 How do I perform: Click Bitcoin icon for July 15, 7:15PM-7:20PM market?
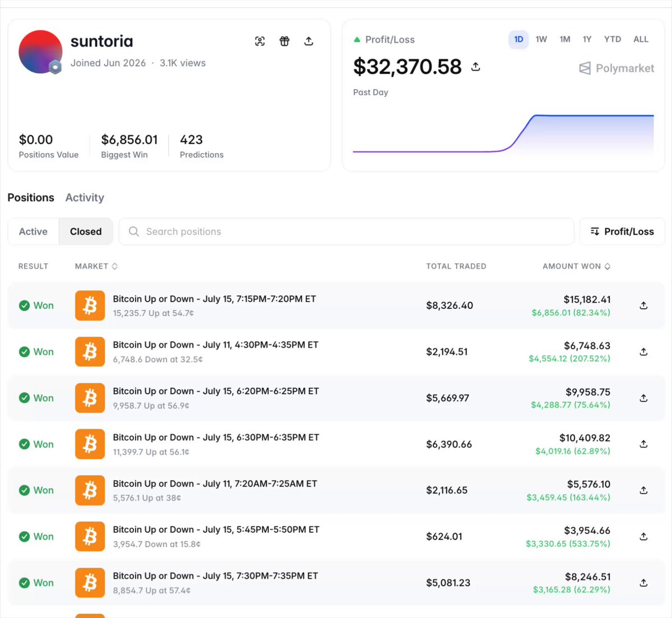90,305
